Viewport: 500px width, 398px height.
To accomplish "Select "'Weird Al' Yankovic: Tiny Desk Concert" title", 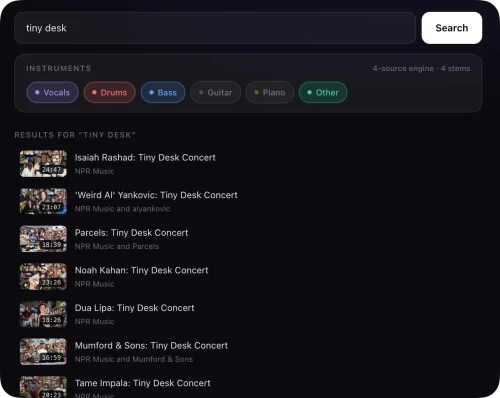I will click(x=156, y=195).
